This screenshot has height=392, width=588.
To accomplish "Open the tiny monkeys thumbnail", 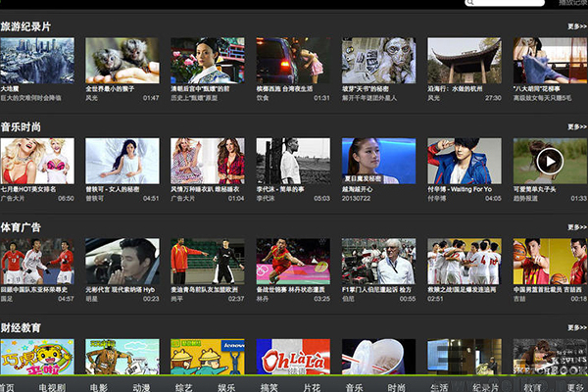I will (x=122, y=61).
